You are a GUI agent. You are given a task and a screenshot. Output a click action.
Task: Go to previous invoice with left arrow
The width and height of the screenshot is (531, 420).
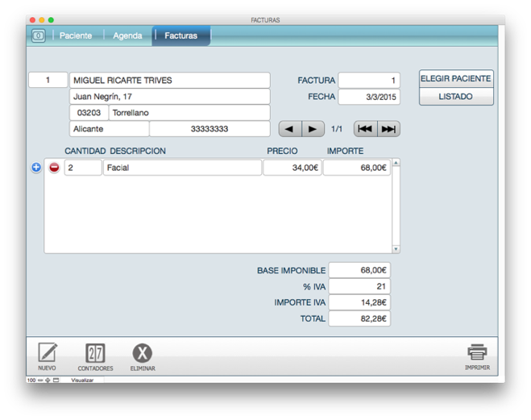290,129
